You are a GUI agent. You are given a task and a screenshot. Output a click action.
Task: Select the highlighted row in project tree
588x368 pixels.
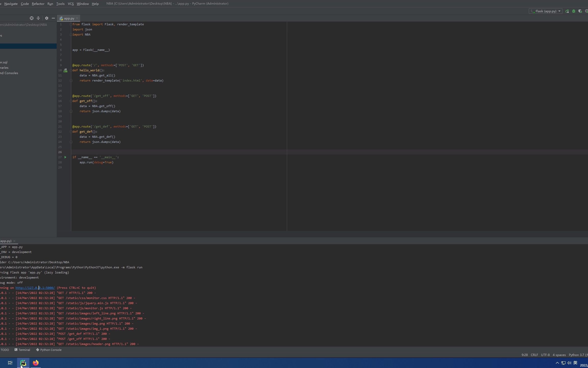(x=28, y=46)
